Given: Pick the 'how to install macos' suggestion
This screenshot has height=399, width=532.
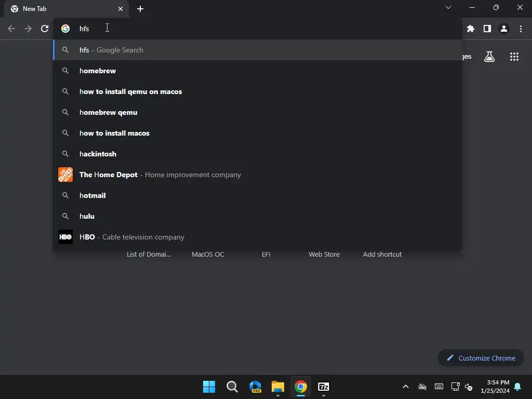Looking at the screenshot, I should (258, 133).
